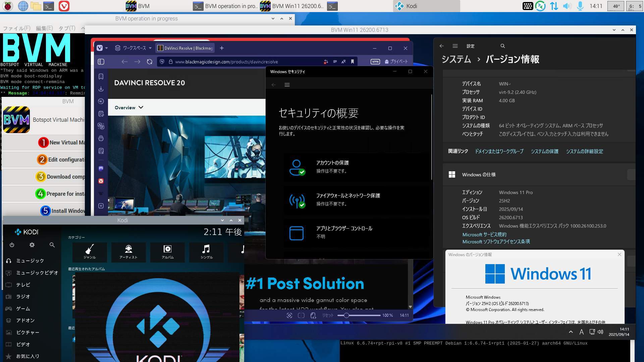The image size is (644, 362).
Task: Open the アーティスト artist category tile
Action: click(128, 252)
